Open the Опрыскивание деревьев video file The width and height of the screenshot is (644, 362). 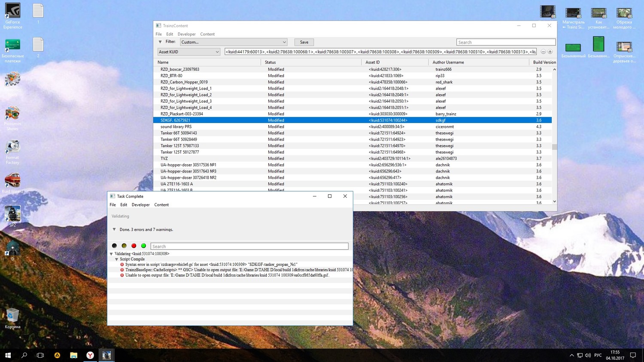(x=624, y=52)
